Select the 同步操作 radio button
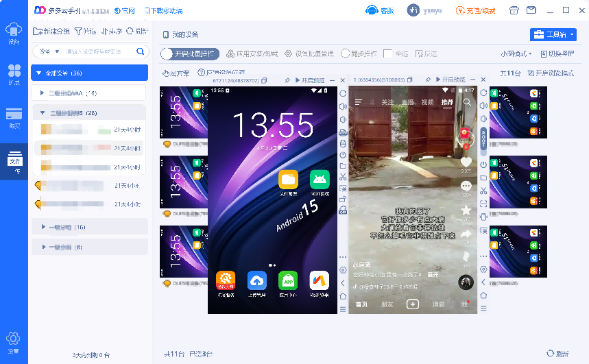Viewport: 589px width, 364px height. [x=345, y=53]
